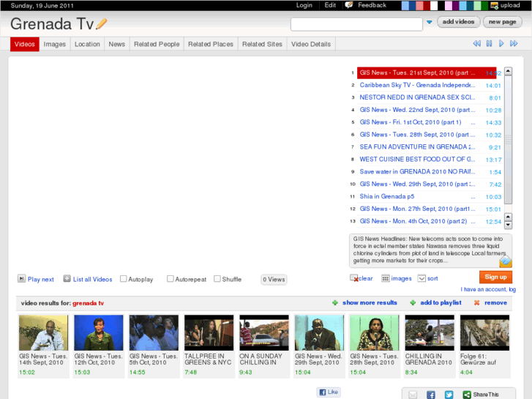Click the orange X remove icon
The width and height of the screenshot is (532, 399).
476,302
